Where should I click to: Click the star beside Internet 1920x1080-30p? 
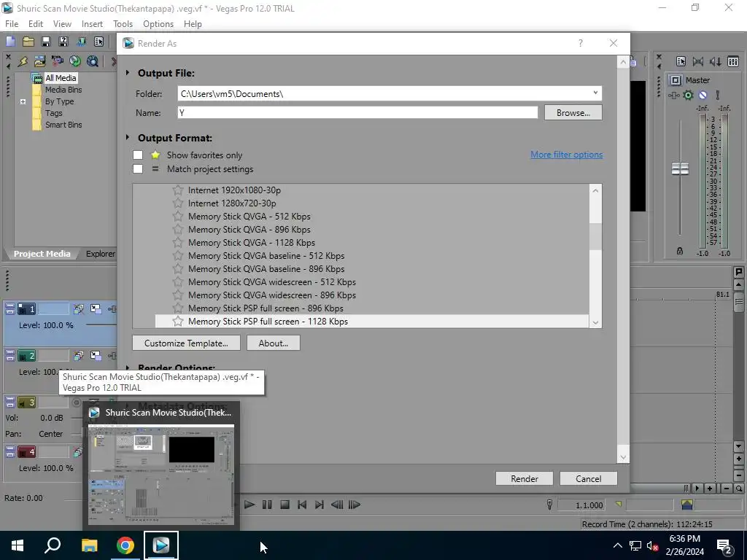(x=178, y=190)
